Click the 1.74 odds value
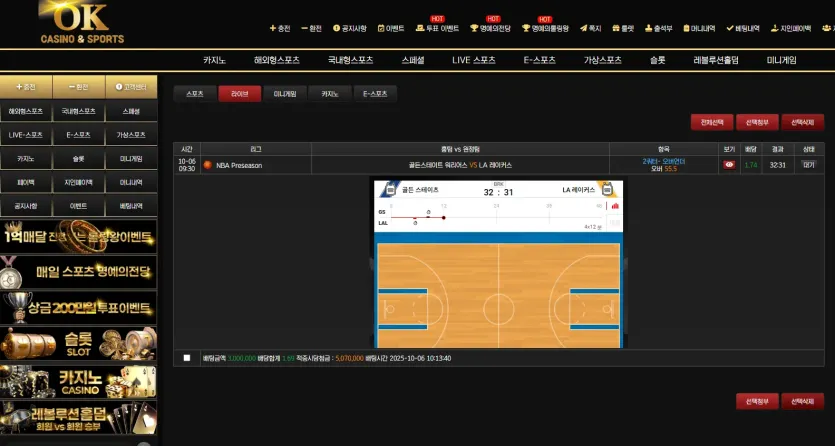The image size is (835, 446). point(751,165)
